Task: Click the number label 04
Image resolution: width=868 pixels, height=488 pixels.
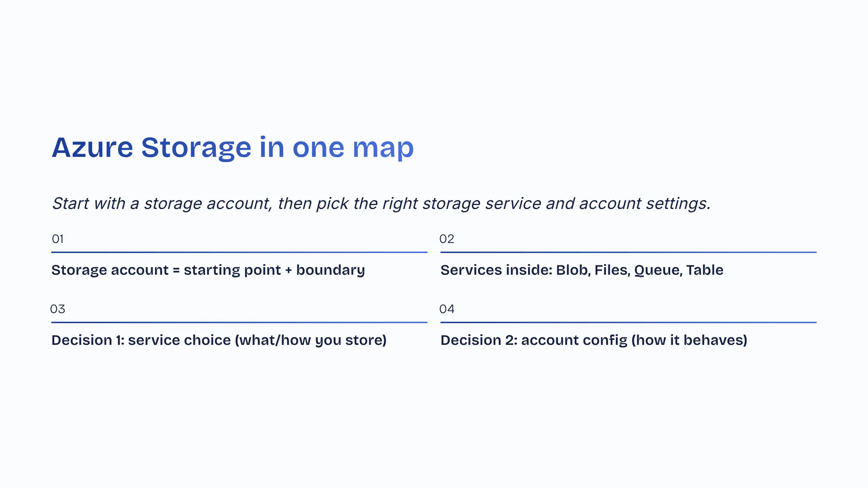Action: [447, 309]
